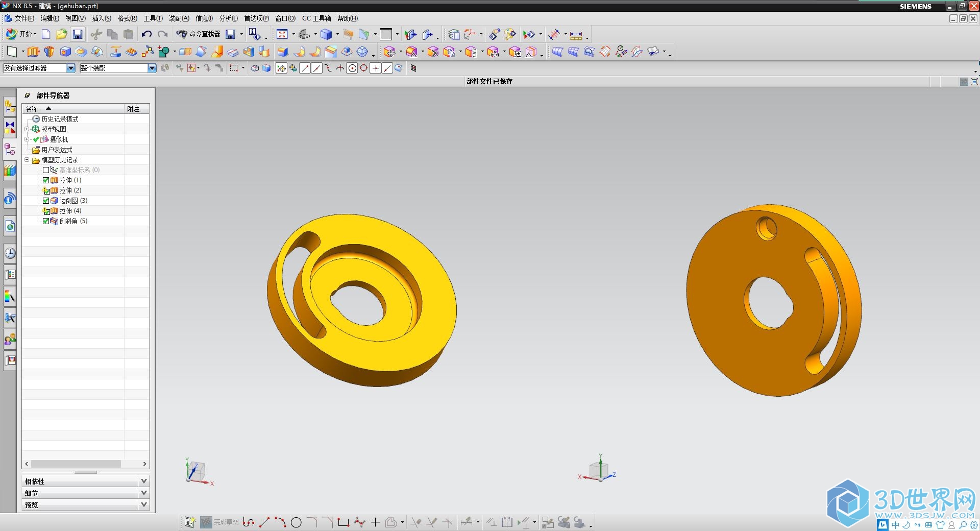Open the 视图(V) menu
Image resolution: width=980 pixels, height=531 pixels.
pyautogui.click(x=76, y=18)
